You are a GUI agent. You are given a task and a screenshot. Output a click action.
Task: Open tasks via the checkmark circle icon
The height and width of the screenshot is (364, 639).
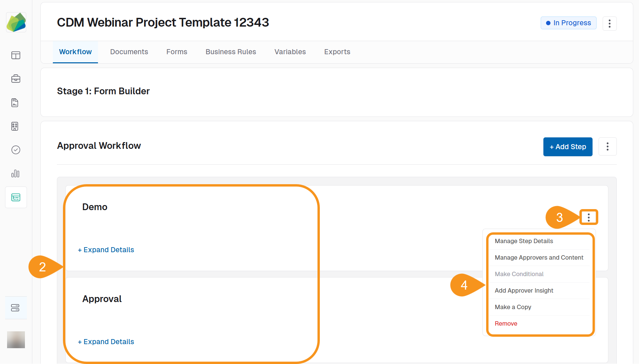(x=16, y=150)
